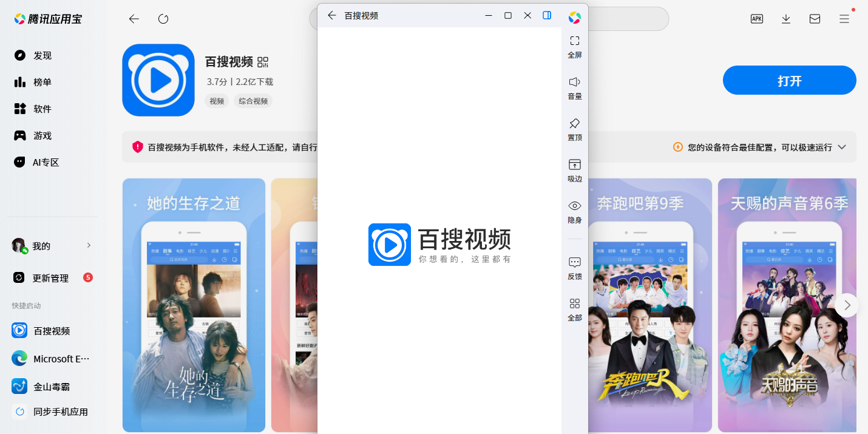Image resolution: width=868 pixels, height=434 pixels.
Task: Open the messages envelope icon
Action: 815,19
